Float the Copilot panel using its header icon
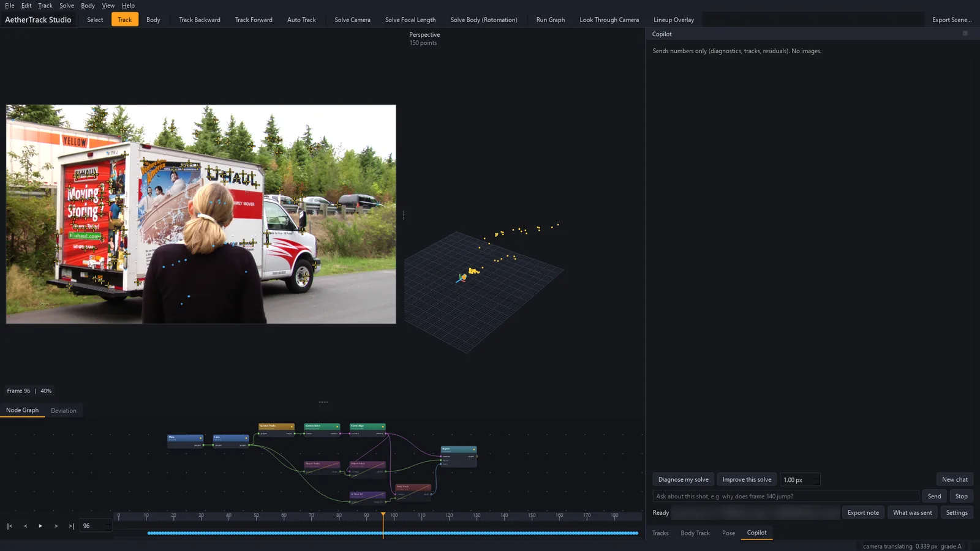 point(965,34)
